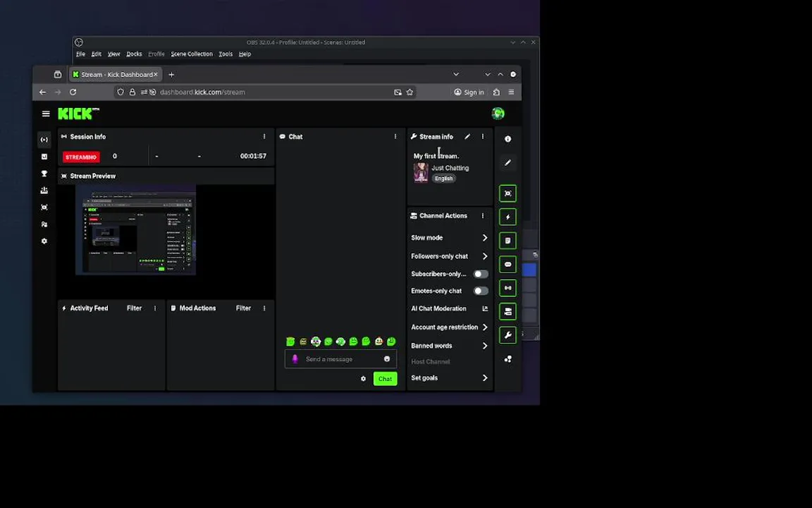The height and width of the screenshot is (508, 812).
Task: Open the purple bot icon in chat input
Action: [x=295, y=358]
